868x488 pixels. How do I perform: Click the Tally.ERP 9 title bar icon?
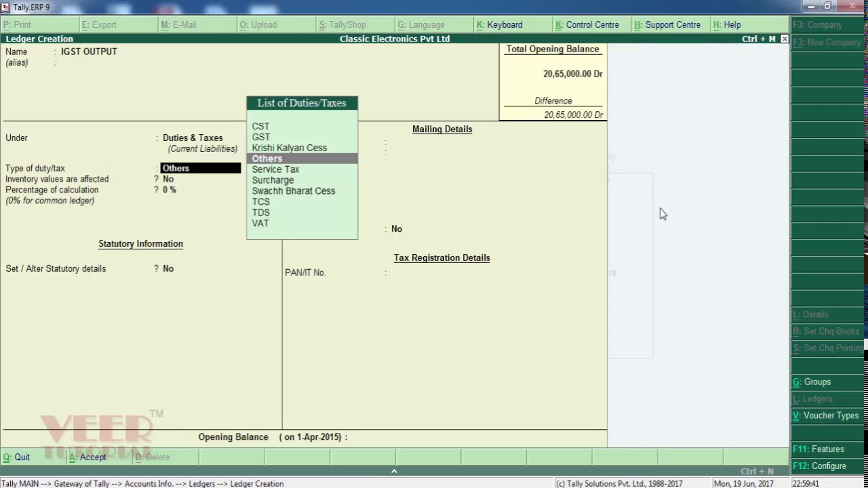pos(6,7)
